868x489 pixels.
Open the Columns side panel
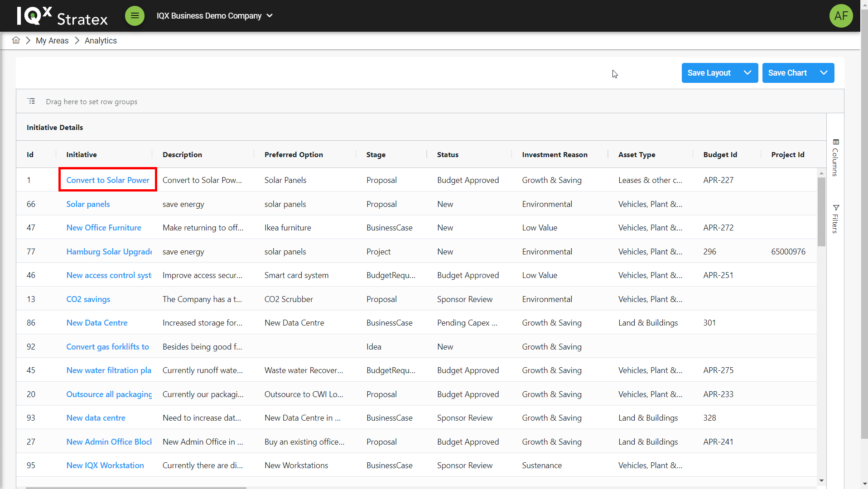(x=835, y=158)
